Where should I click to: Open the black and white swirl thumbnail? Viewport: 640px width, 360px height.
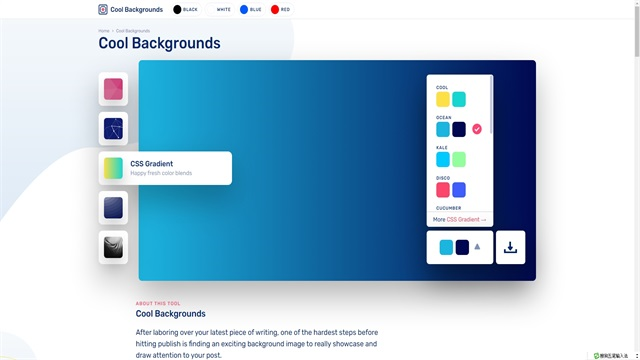coord(113,247)
